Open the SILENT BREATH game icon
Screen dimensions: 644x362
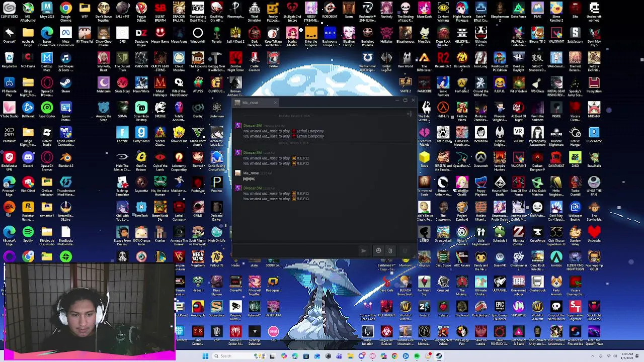click(x=160, y=11)
